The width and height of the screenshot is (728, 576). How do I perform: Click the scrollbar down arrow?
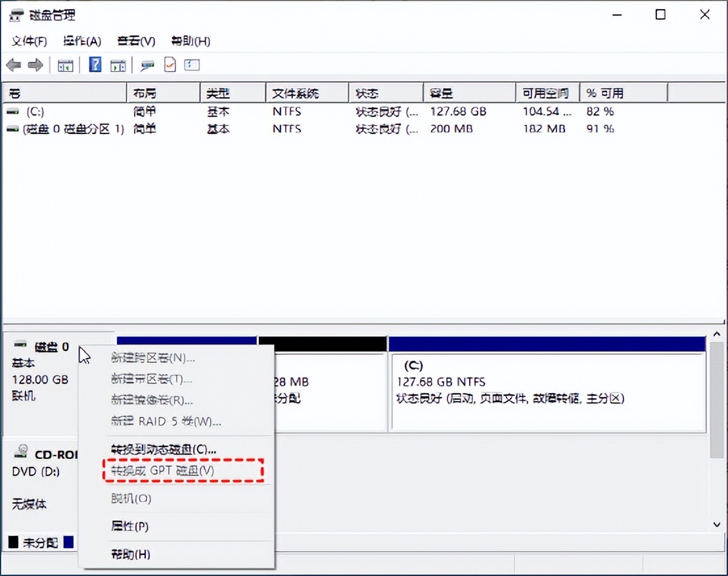click(x=717, y=525)
